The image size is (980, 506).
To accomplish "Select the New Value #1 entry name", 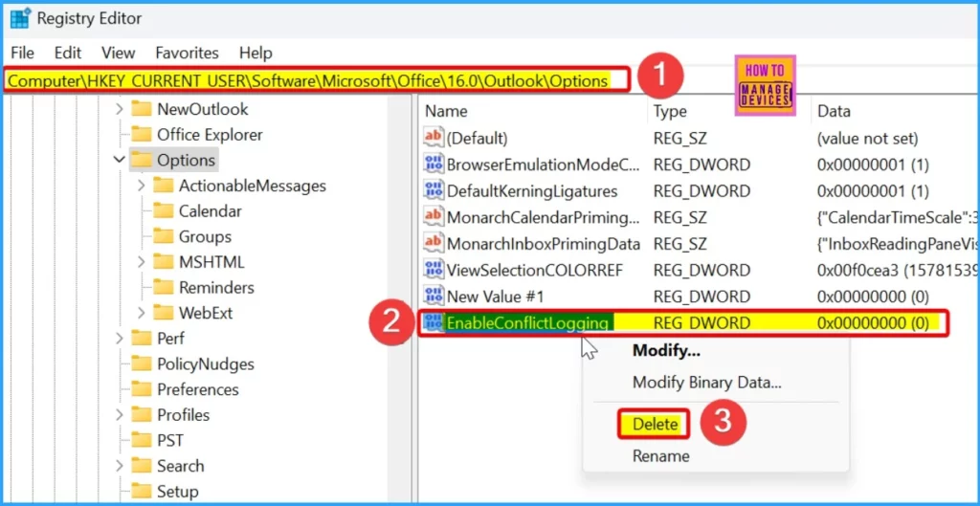I will (x=495, y=297).
